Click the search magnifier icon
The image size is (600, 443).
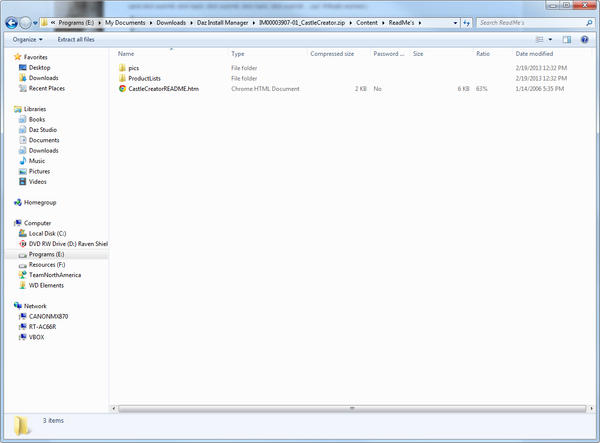589,23
